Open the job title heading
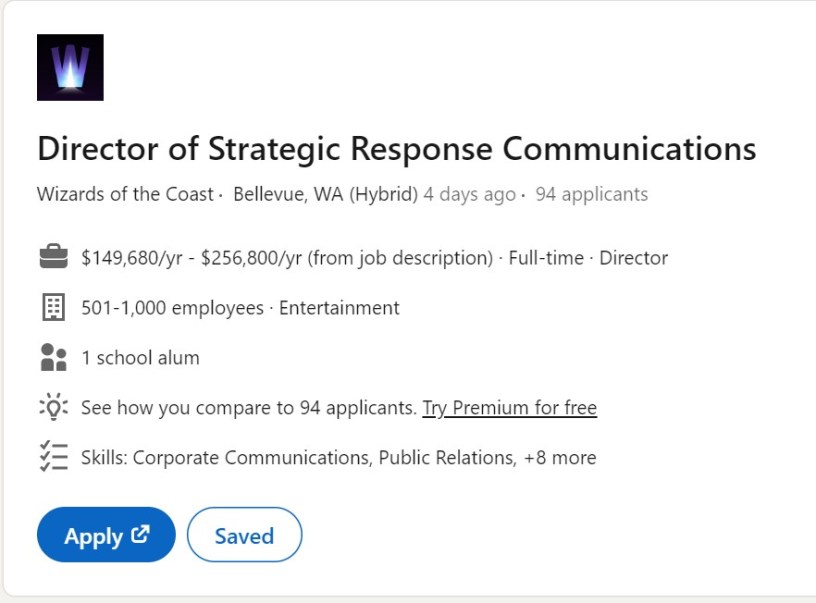Image resolution: width=816 pixels, height=603 pixels. click(x=396, y=149)
